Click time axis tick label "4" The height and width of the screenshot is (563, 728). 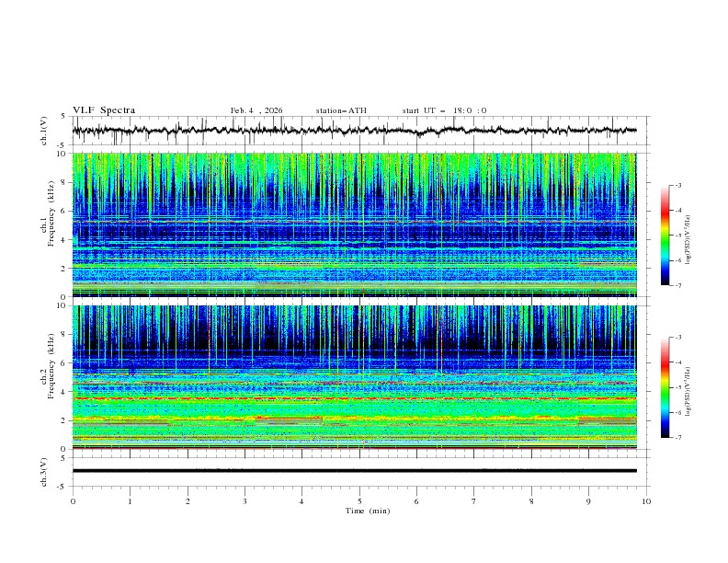301,501
